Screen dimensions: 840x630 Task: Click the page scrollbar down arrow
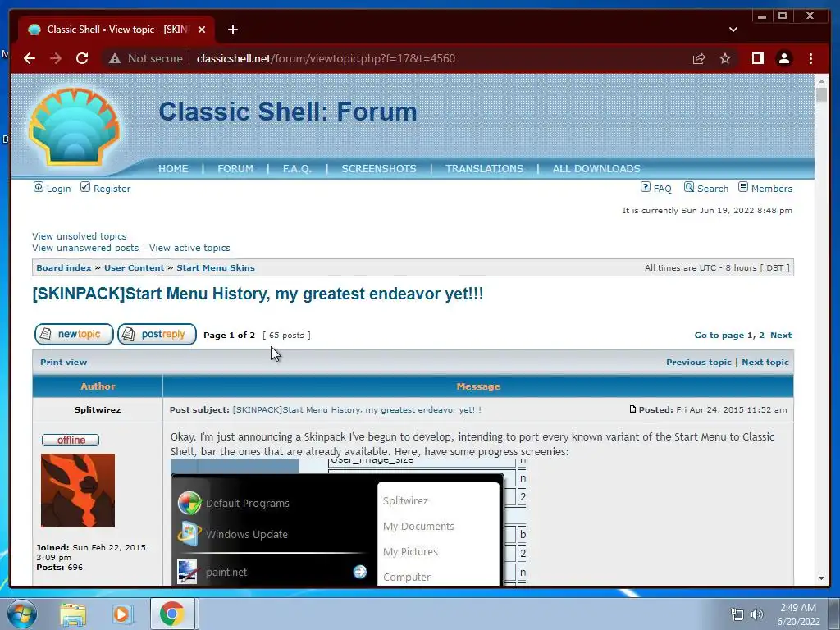(x=821, y=578)
